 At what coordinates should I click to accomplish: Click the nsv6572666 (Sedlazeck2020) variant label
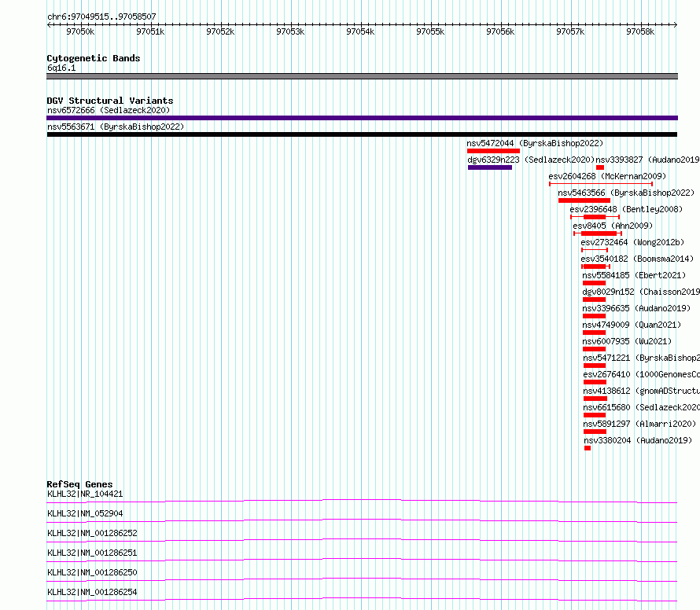click(109, 110)
